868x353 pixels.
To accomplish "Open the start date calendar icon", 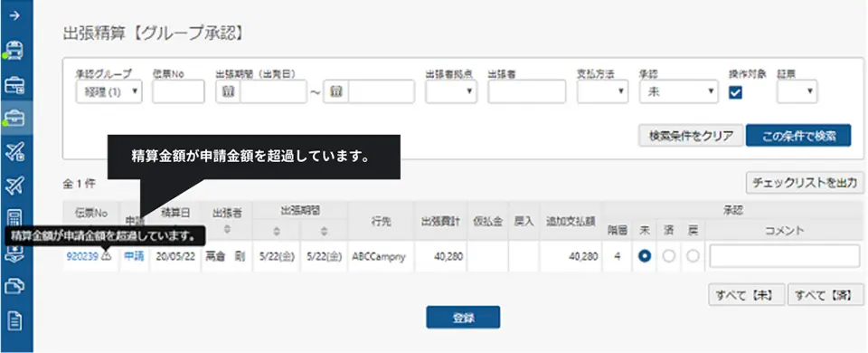I will click(227, 92).
